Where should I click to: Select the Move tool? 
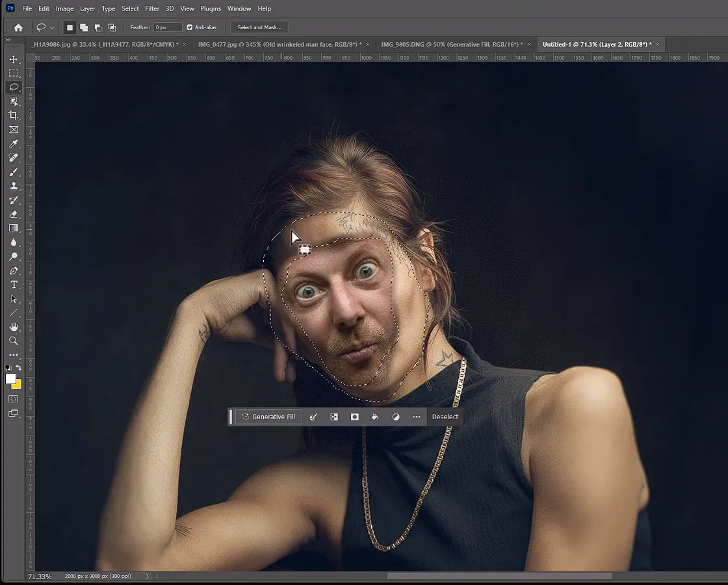(14, 58)
